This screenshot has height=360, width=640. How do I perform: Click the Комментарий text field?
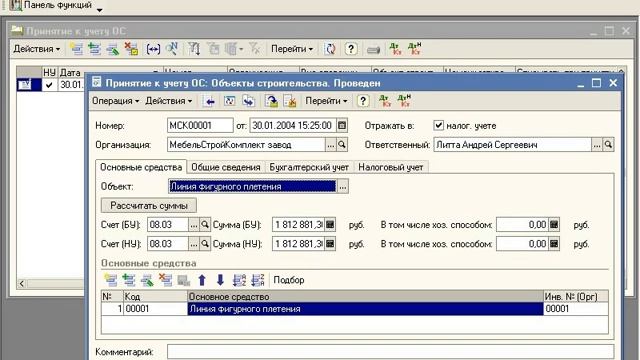click(x=391, y=352)
